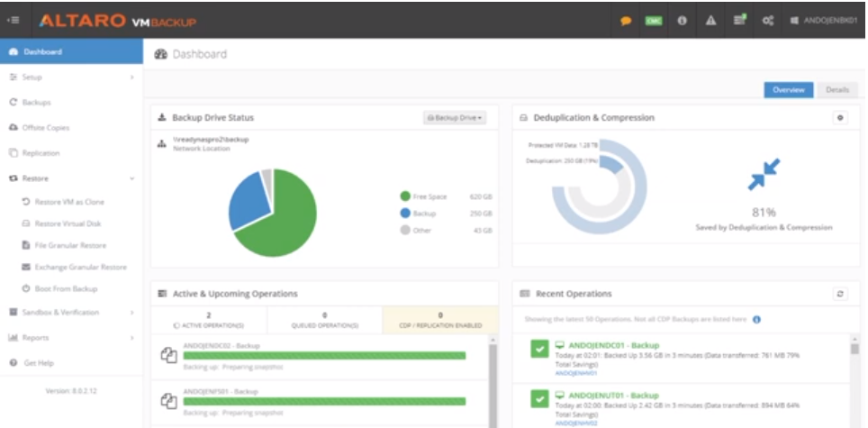Click the settings gears icon in header
The width and height of the screenshot is (868, 428).
[768, 22]
